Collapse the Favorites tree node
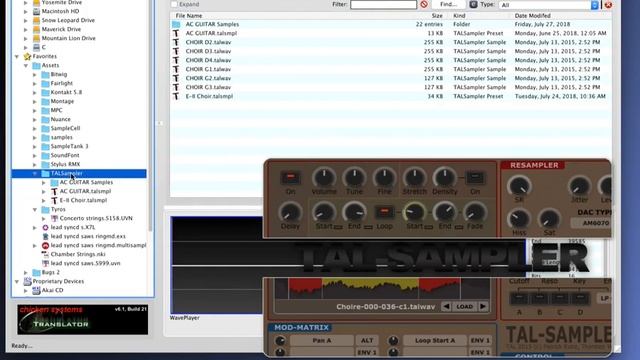 (17, 56)
